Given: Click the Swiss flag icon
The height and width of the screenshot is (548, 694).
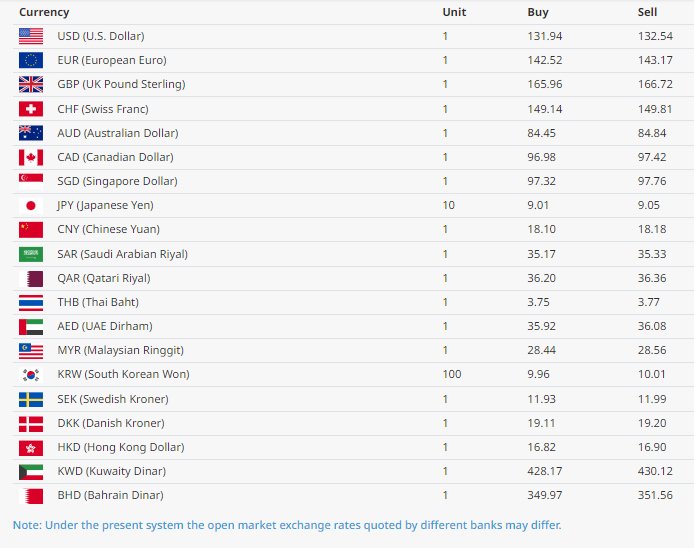Looking at the screenshot, I should coord(31,109).
